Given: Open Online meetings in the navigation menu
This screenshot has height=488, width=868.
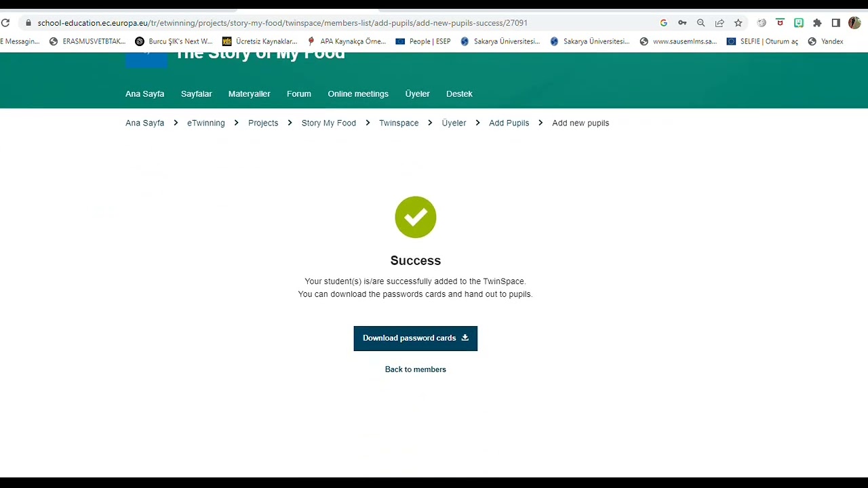Looking at the screenshot, I should [358, 94].
